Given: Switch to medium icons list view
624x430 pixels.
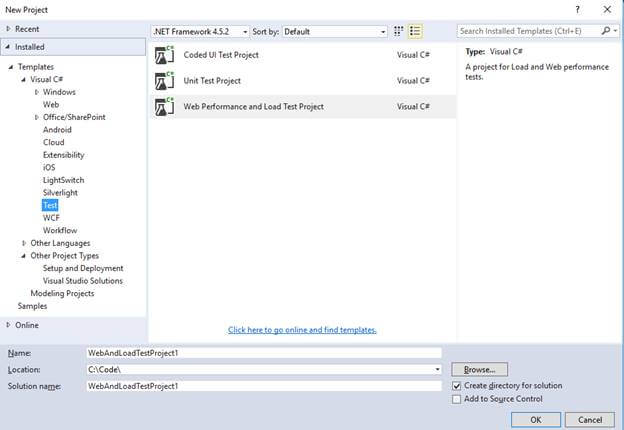Looking at the screenshot, I should tap(415, 31).
